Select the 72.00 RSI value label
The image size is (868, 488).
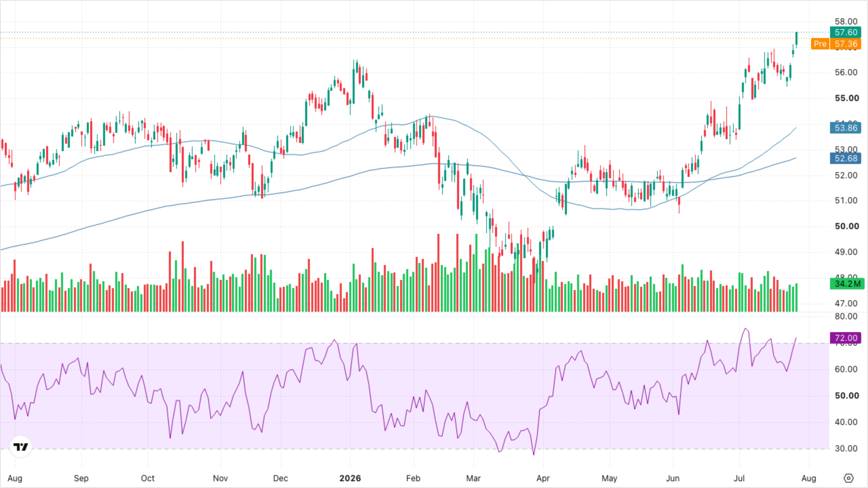coord(846,338)
